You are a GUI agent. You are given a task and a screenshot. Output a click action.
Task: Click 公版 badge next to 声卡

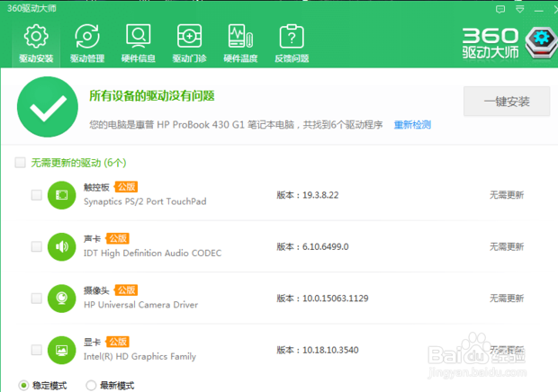click(118, 238)
